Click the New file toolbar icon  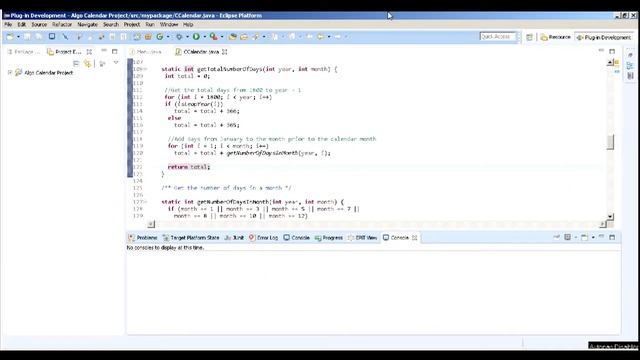(10, 37)
